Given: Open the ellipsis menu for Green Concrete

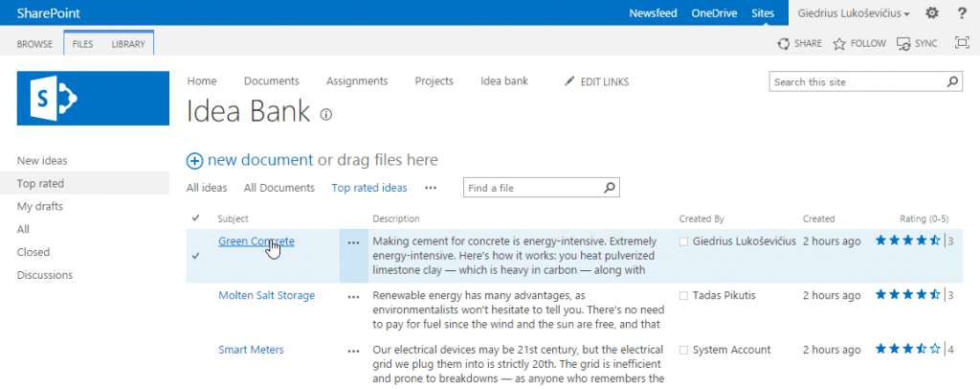Looking at the screenshot, I should (x=354, y=243).
